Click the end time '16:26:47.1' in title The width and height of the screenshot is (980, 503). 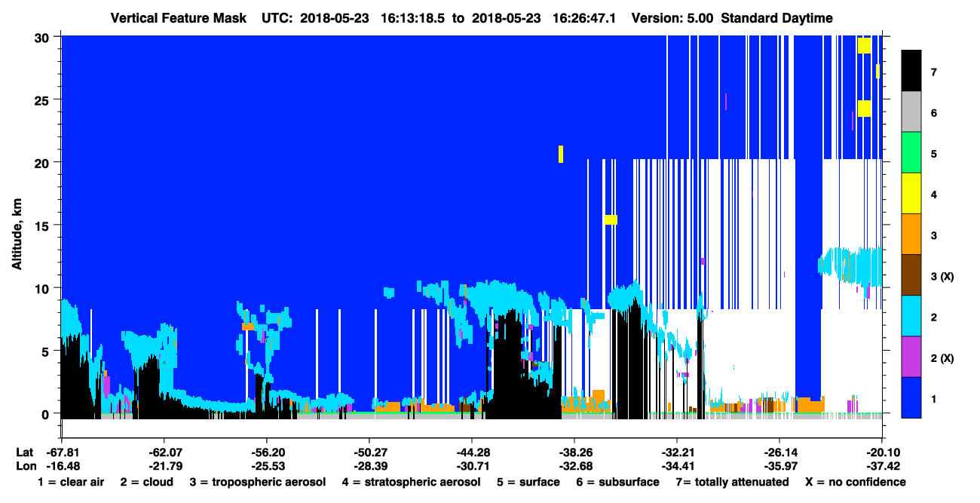(584, 18)
